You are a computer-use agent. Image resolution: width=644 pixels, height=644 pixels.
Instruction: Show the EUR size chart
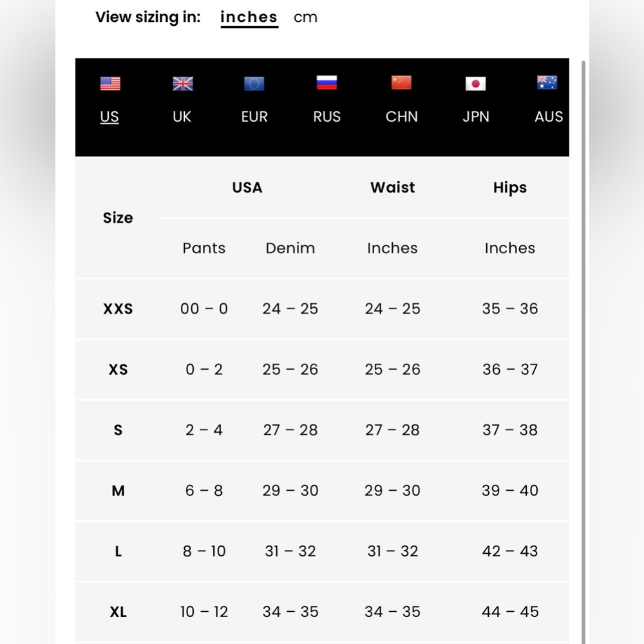click(x=254, y=117)
